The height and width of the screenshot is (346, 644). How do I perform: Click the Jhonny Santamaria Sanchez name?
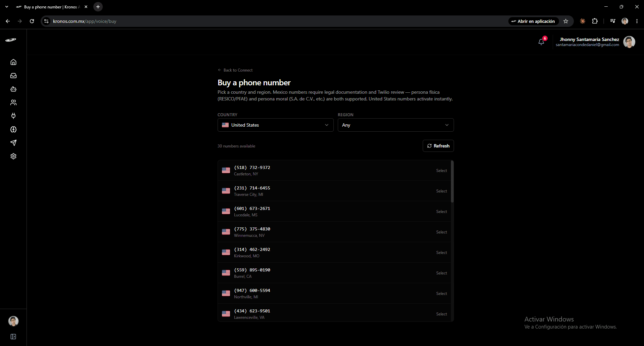589,39
